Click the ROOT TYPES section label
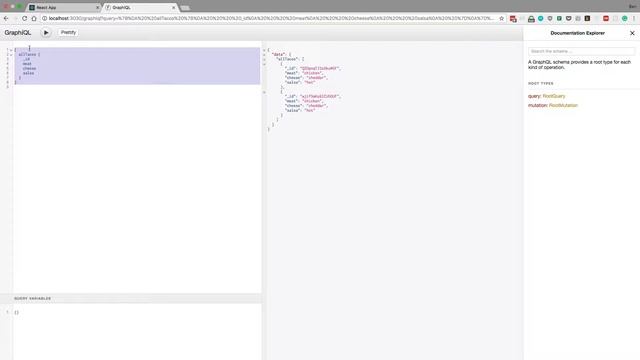640x360 pixels. [x=541, y=83]
